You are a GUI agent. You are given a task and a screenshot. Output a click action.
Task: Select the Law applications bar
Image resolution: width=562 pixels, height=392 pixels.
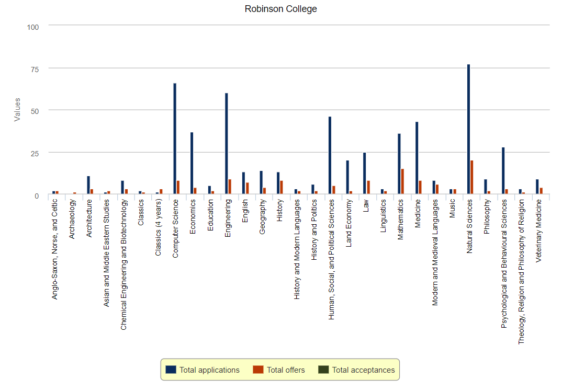pos(365,174)
